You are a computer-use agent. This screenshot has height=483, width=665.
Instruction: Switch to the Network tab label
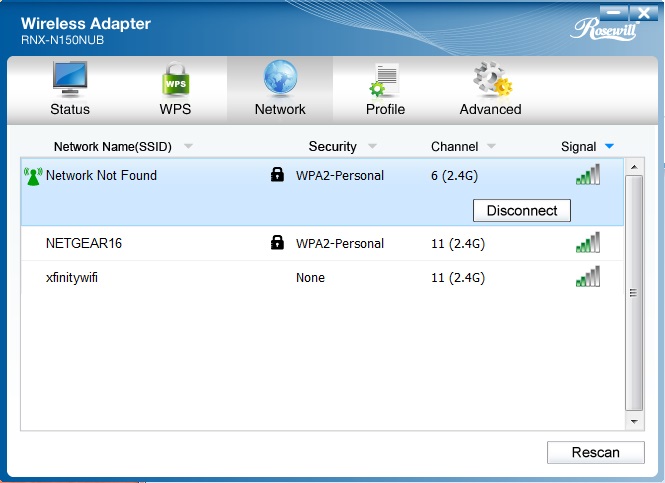(280, 109)
